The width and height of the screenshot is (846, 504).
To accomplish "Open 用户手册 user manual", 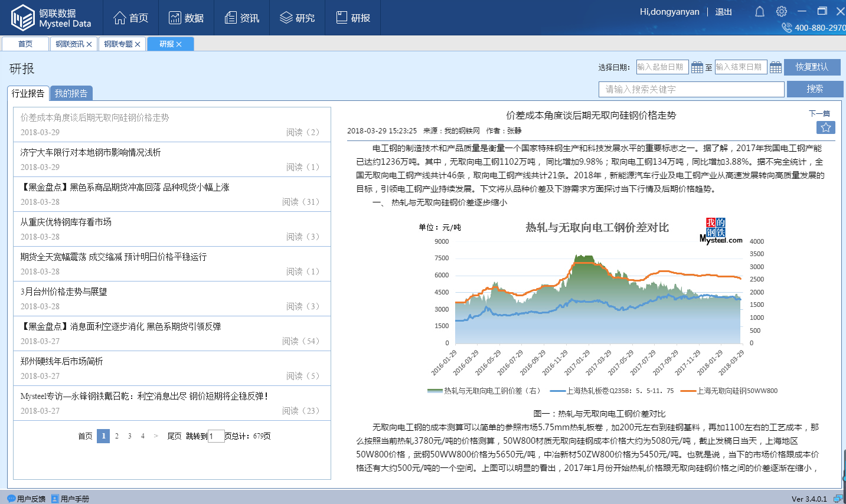I will click(x=70, y=499).
